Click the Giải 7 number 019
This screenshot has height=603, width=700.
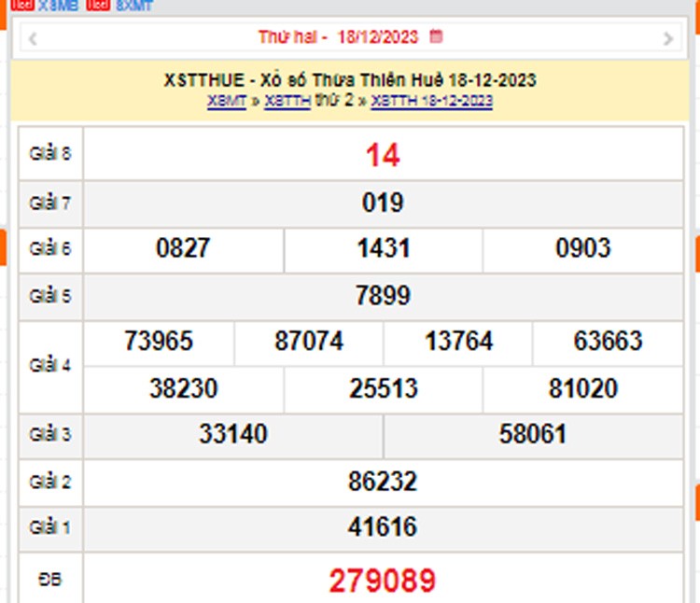(383, 203)
